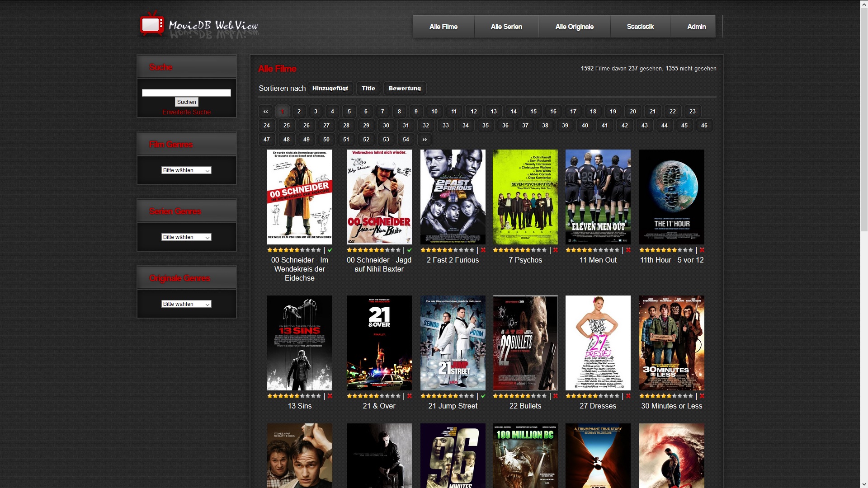868x488 pixels.
Task: Open the Alle Serien menu tab
Action: (506, 27)
